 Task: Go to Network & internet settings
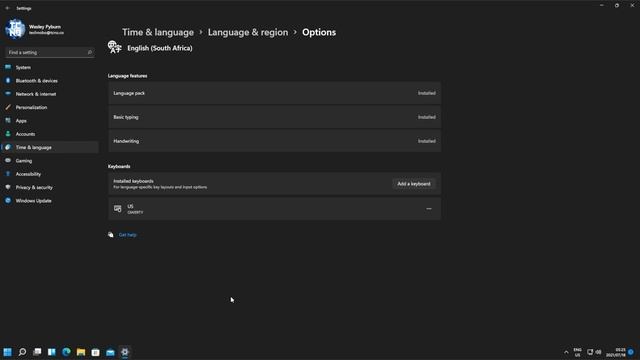(50, 94)
